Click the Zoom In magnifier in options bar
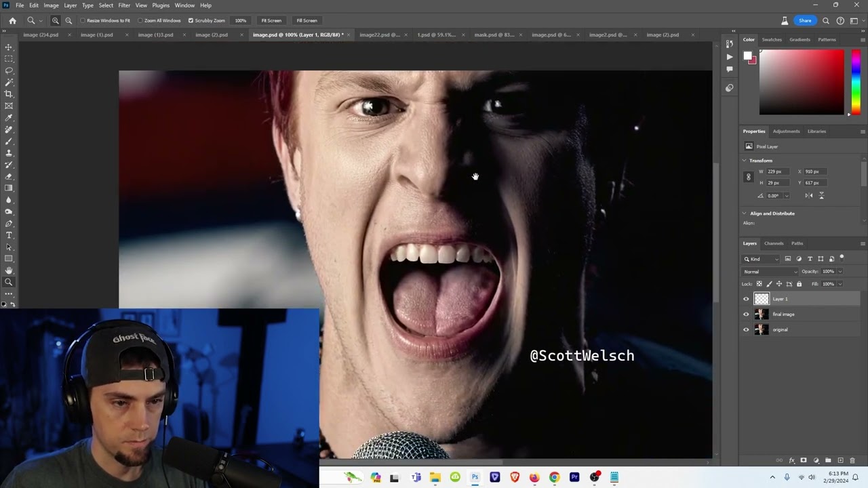The height and width of the screenshot is (488, 868). point(56,20)
